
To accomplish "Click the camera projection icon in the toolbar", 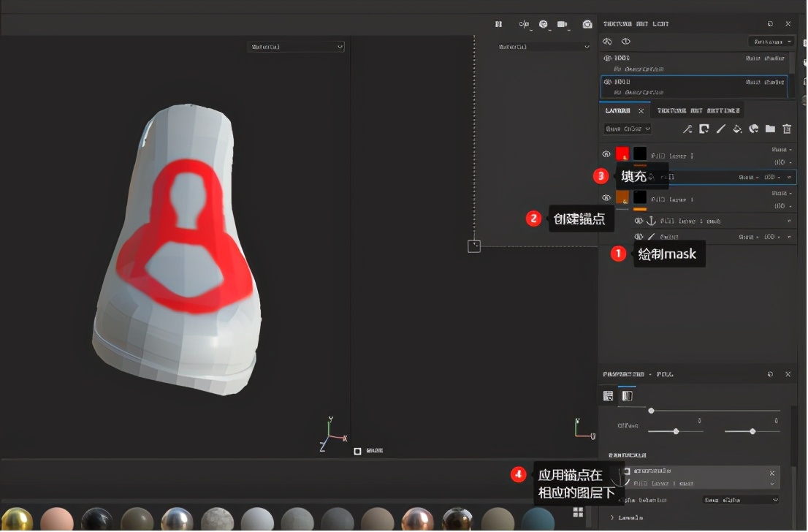I will (563, 24).
